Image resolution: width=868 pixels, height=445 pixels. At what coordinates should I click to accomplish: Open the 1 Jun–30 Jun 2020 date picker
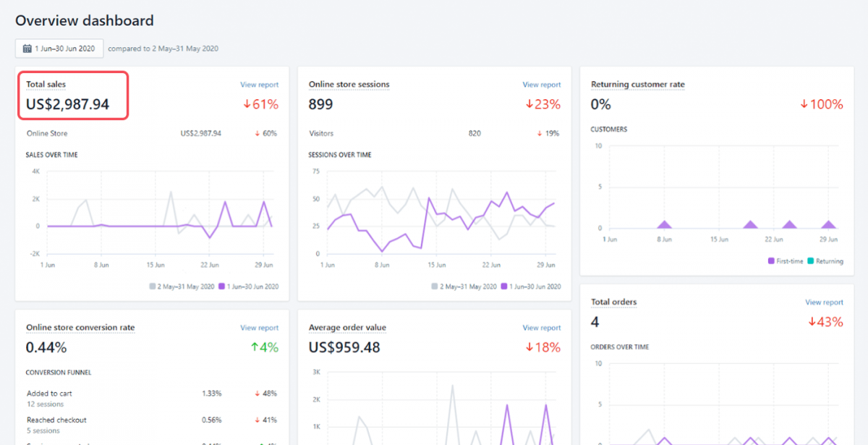(59, 48)
